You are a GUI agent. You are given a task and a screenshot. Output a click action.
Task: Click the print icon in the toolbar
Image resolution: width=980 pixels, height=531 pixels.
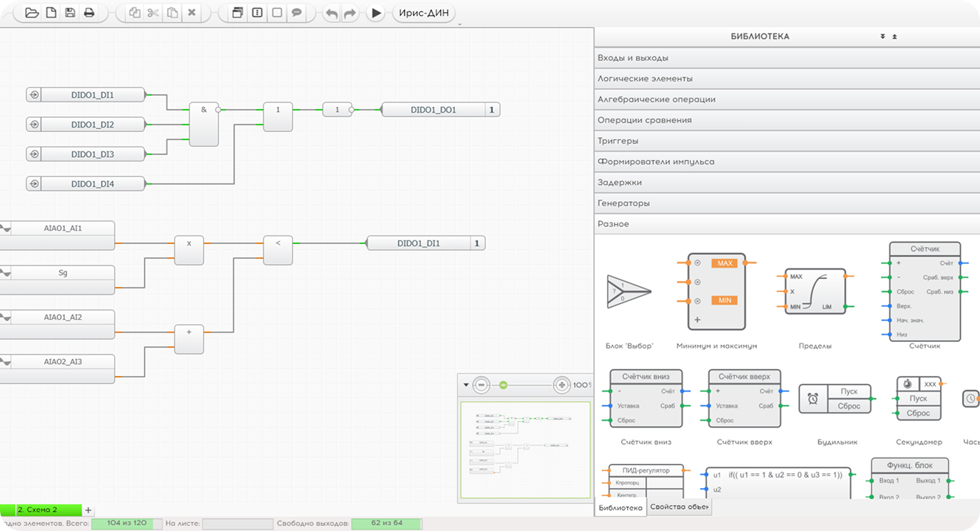coord(89,13)
